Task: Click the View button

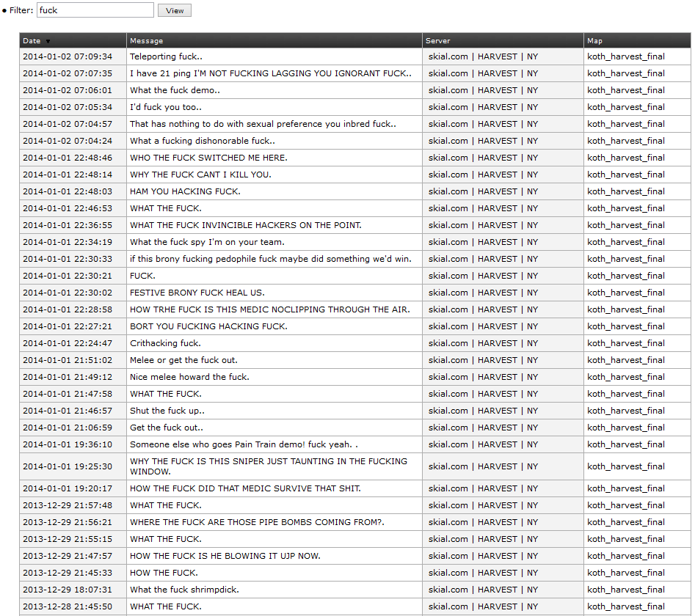Action: coord(175,10)
